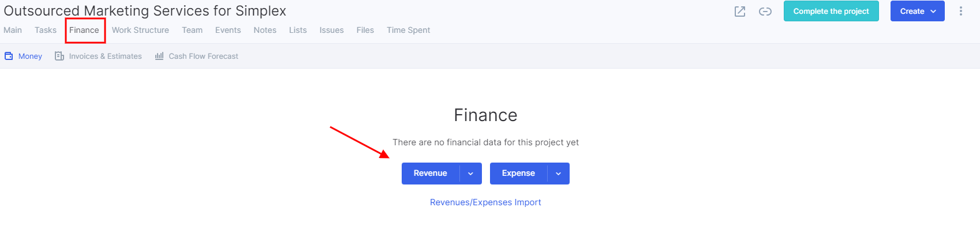Open project in new window icon
Screen dimensions: 980x226
740,12
